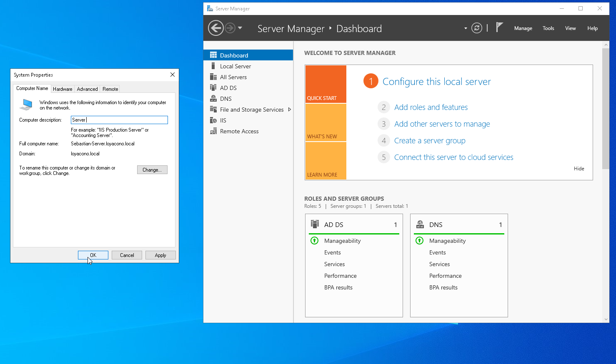Screen dimensions: 616x364
Task: Refresh the Server Manager dashboard
Action: (477, 28)
